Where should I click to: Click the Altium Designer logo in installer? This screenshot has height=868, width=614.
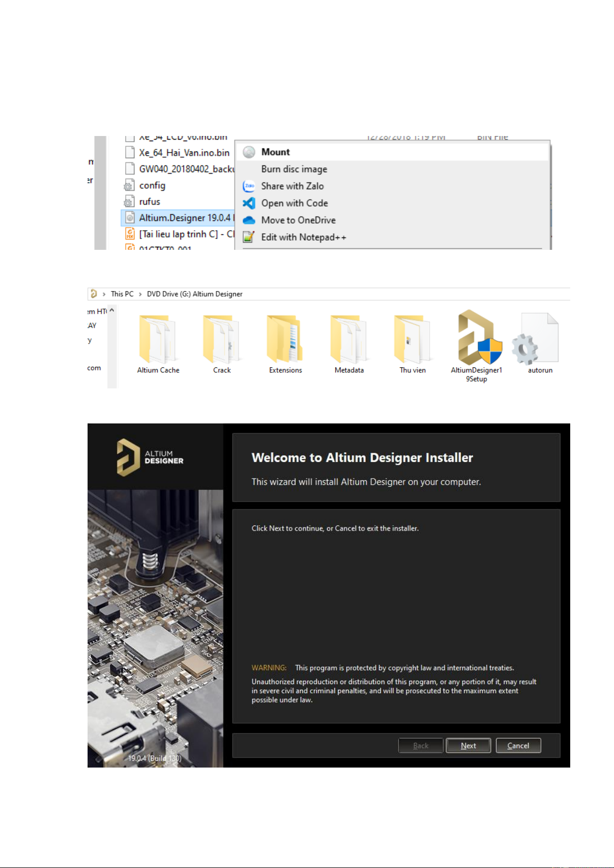[x=150, y=457]
